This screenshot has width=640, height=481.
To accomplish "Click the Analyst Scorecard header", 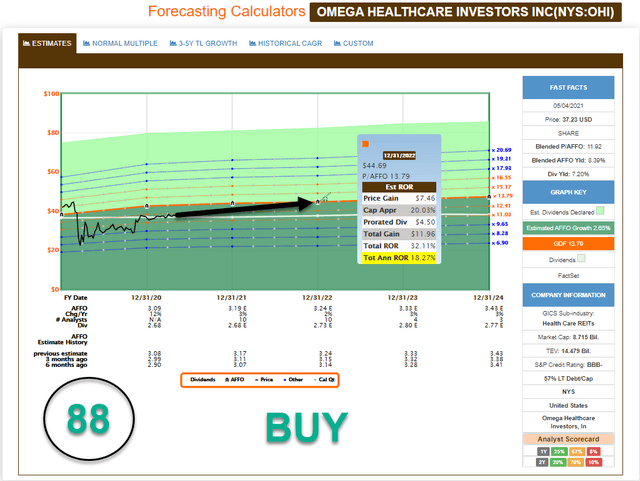I will click(x=568, y=439).
